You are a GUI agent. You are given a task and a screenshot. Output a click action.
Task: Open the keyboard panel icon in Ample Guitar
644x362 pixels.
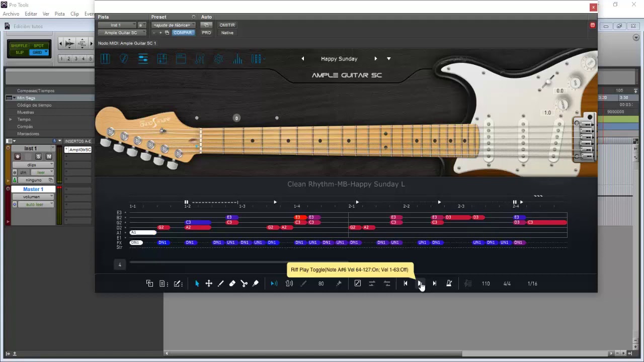(105, 59)
